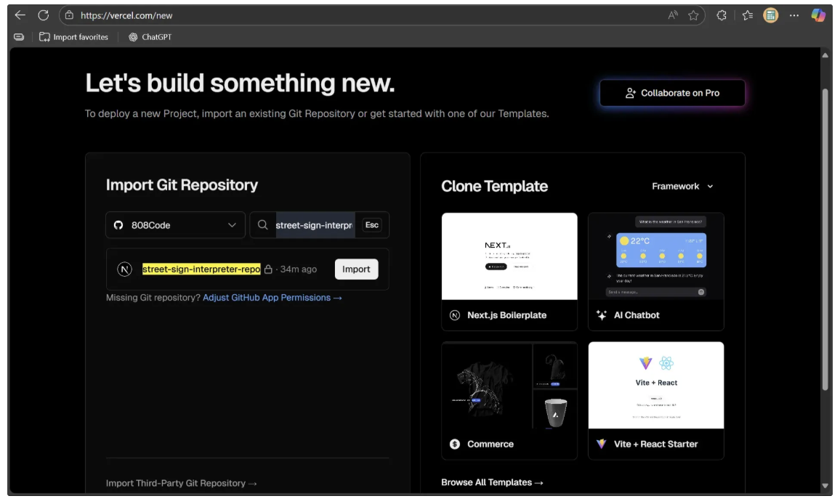The width and height of the screenshot is (840, 504).
Task: Click the Commerce dollar icon
Action: point(455,444)
